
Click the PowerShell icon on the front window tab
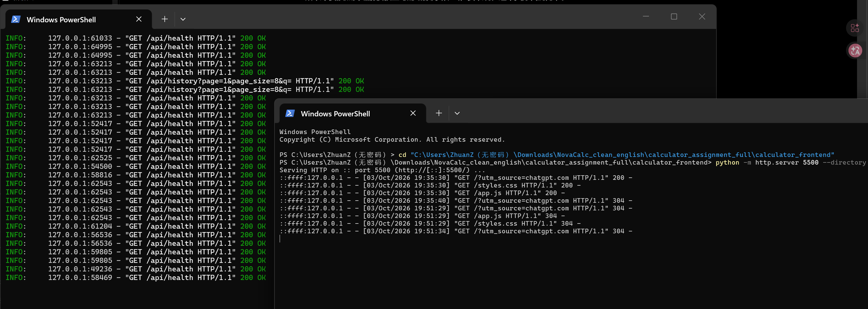point(290,113)
